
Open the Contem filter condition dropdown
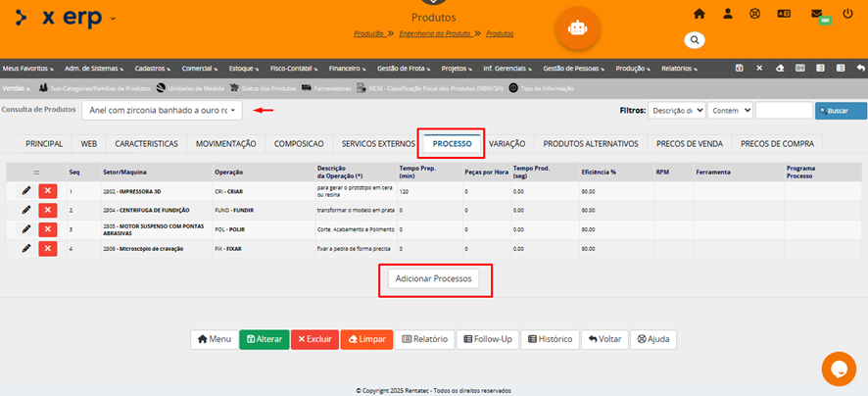[730, 111]
